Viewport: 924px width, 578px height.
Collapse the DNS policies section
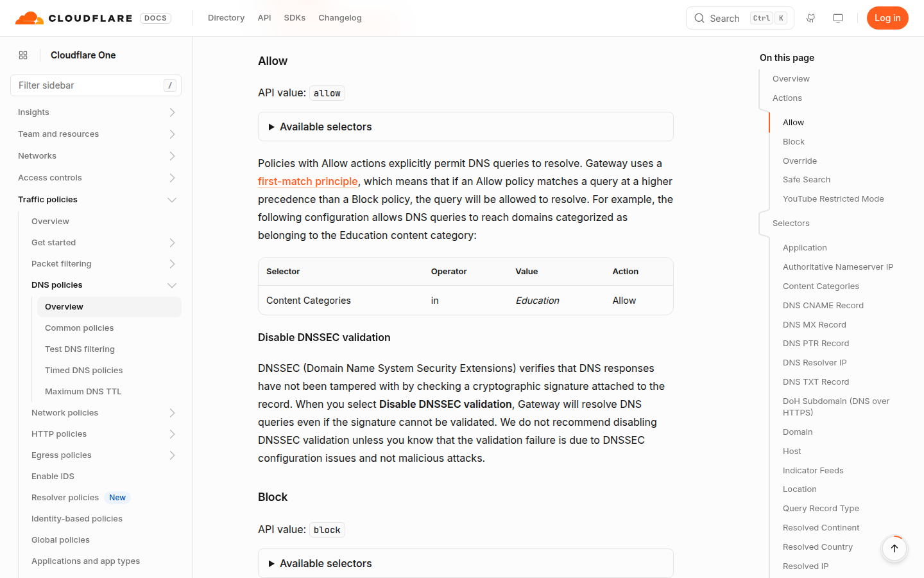click(x=172, y=285)
